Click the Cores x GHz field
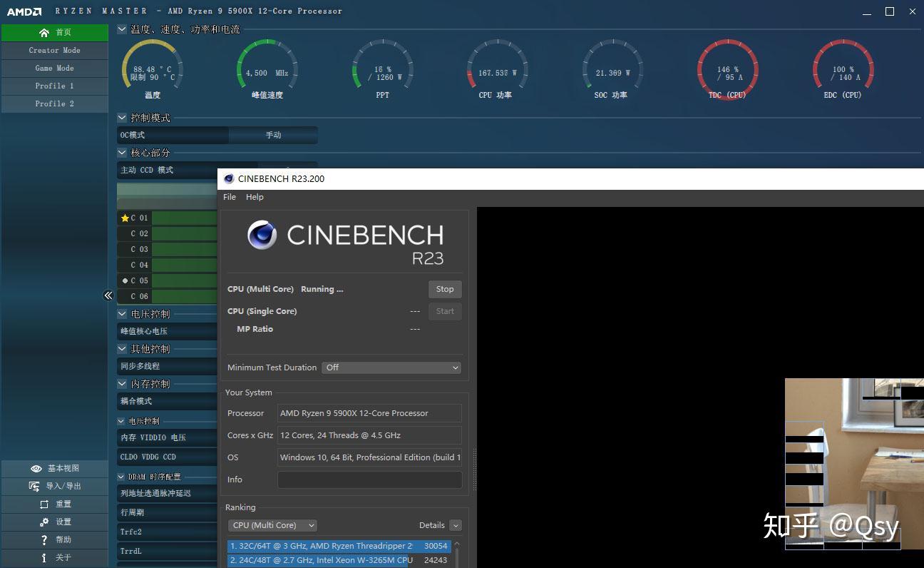Screen dimensions: 924x568 coord(369,435)
